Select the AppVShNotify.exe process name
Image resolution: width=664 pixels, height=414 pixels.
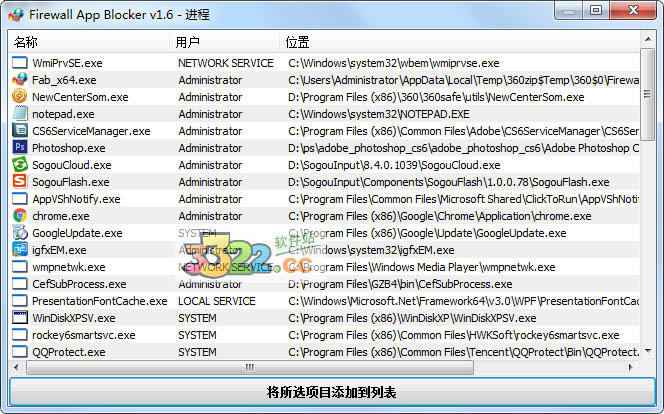tap(76, 199)
